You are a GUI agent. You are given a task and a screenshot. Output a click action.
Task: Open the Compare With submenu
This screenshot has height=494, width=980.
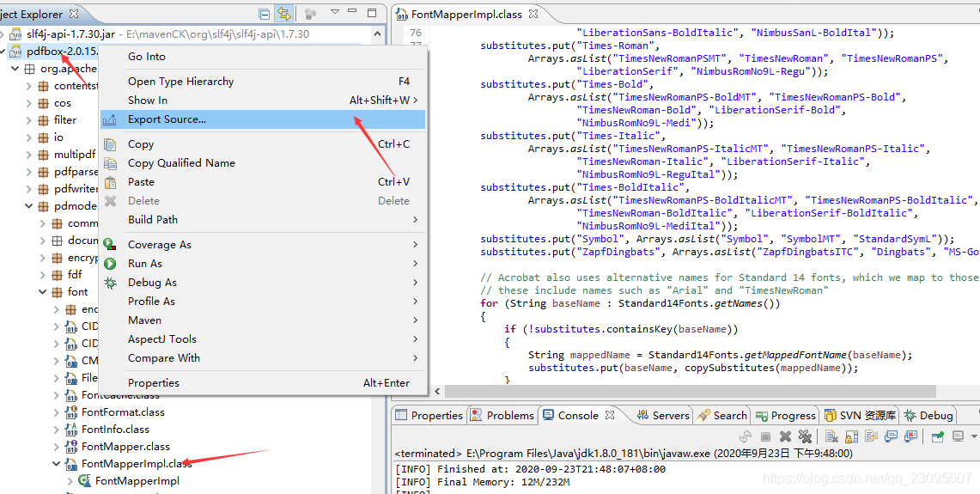[x=263, y=357]
